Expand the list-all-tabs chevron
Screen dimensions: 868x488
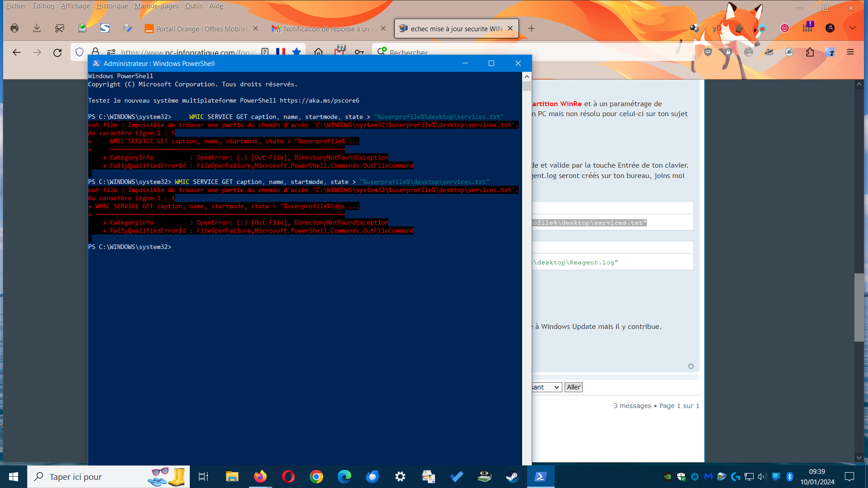(852, 28)
